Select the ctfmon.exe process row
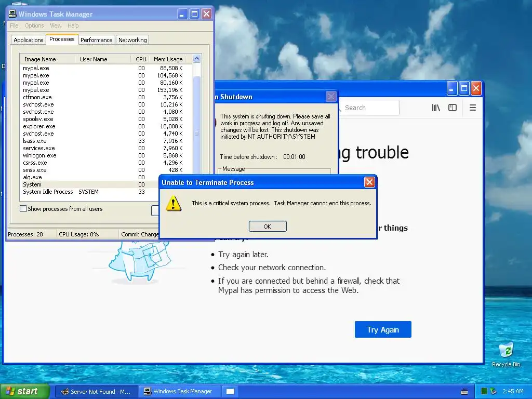Image resolution: width=532 pixels, height=399 pixels. point(105,97)
